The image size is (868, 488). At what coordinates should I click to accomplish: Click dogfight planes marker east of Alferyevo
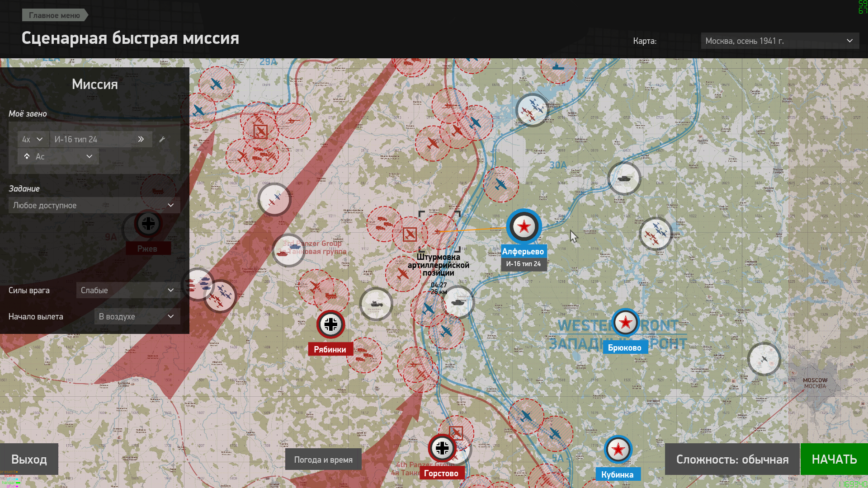click(x=656, y=234)
